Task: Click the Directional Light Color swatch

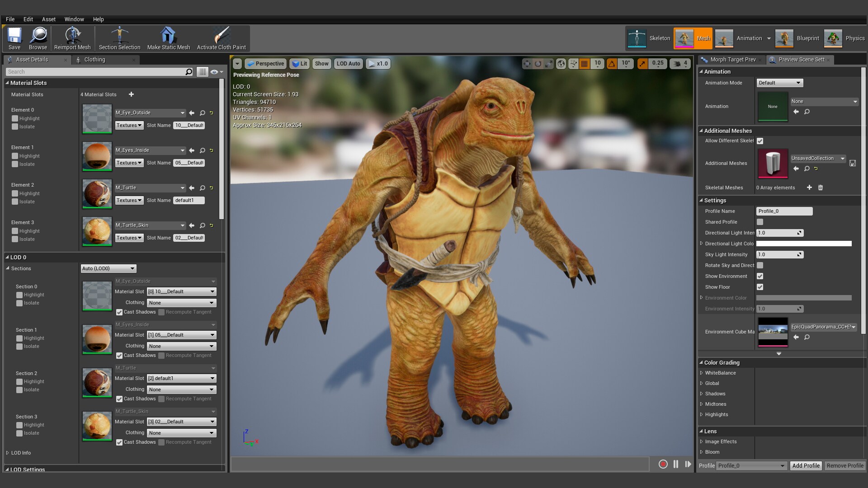Action: coord(803,244)
